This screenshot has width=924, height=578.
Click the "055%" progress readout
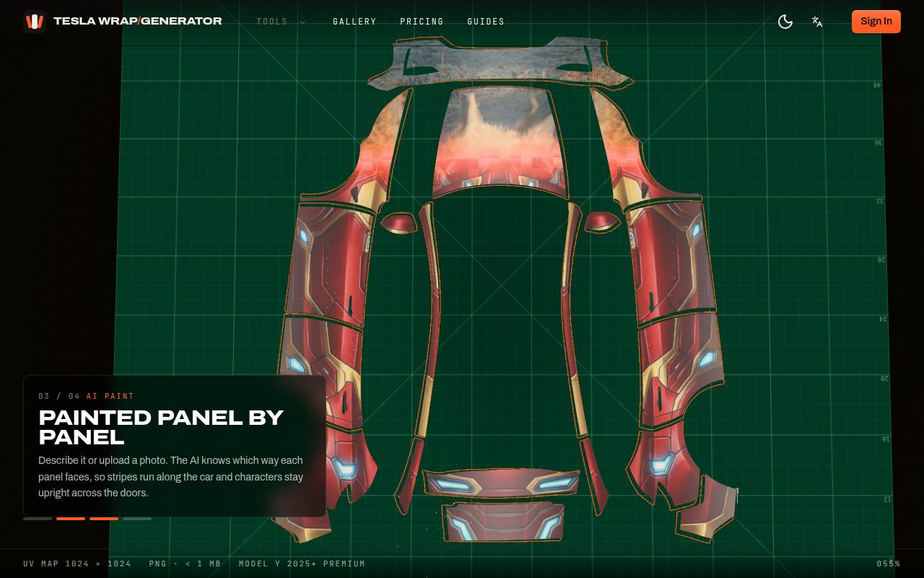coord(889,564)
